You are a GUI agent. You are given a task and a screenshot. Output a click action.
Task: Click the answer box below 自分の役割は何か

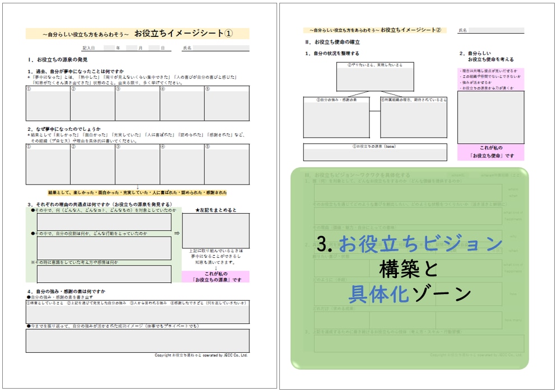pos(104,248)
